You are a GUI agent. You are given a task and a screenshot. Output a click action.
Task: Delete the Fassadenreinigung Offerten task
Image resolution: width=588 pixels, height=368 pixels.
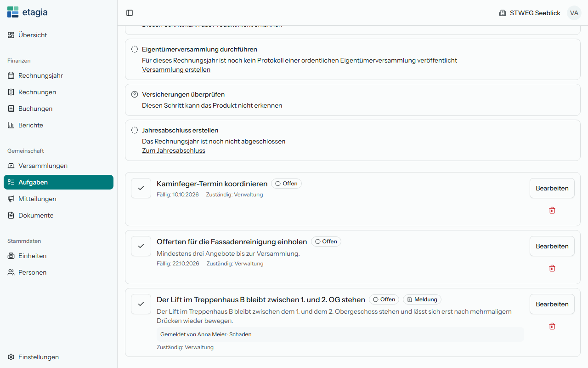552,268
